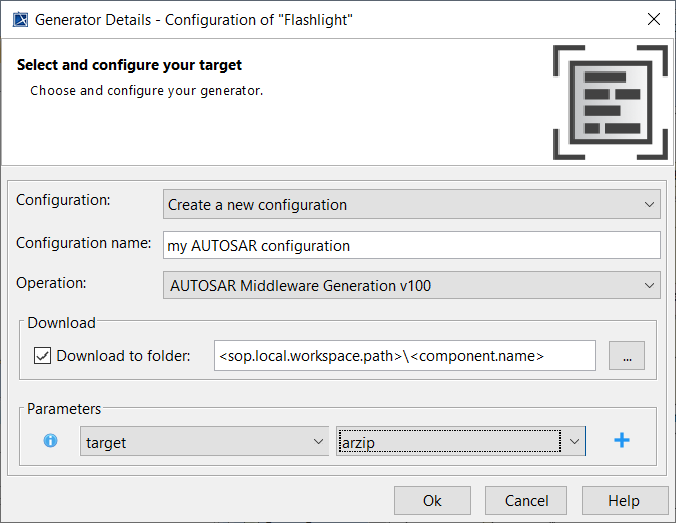The height and width of the screenshot is (523, 676).
Task: Add a parameter with the plus icon
Action: click(x=621, y=440)
